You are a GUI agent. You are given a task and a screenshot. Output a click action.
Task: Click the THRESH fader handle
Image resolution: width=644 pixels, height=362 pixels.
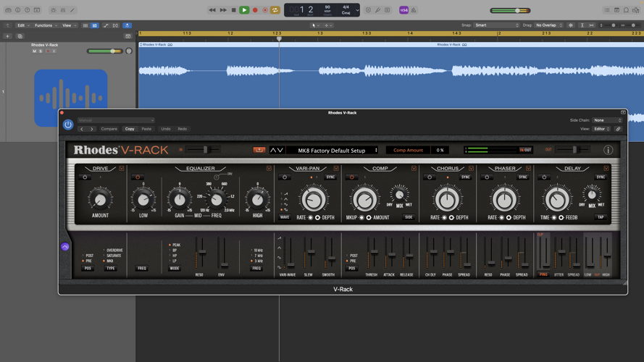click(373, 251)
